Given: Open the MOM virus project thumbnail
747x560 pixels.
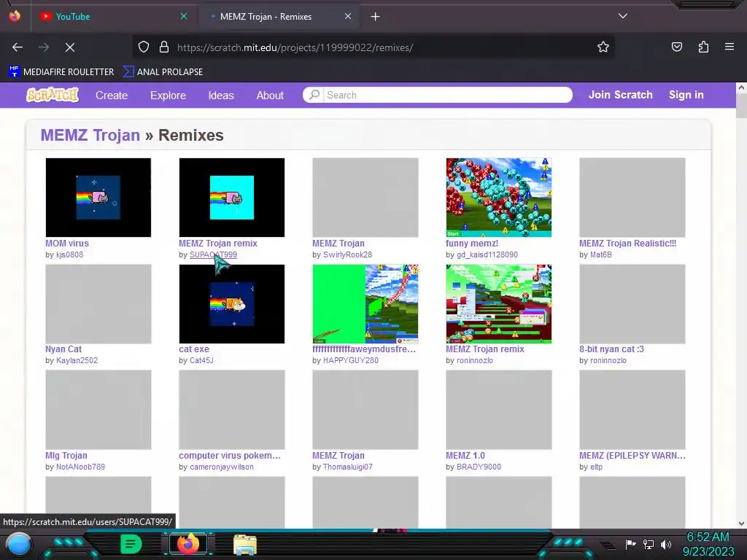Looking at the screenshot, I should [x=98, y=198].
